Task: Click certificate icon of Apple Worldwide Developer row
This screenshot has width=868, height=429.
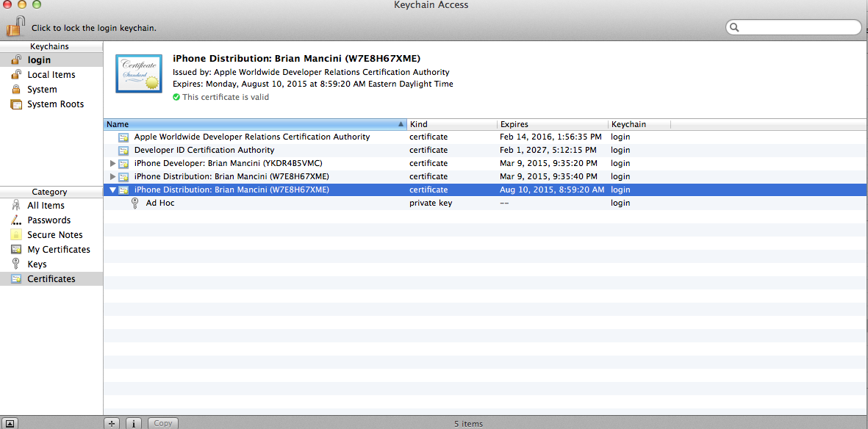Action: [124, 137]
